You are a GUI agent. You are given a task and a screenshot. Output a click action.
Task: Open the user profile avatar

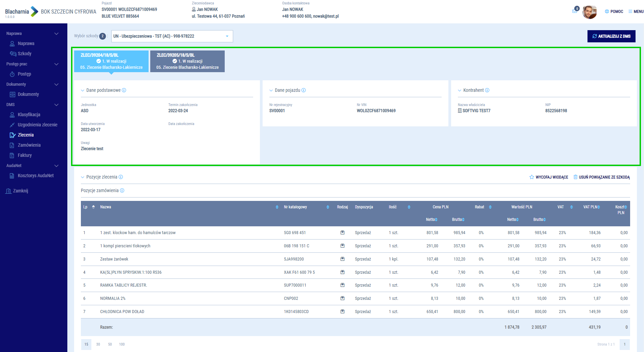589,12
